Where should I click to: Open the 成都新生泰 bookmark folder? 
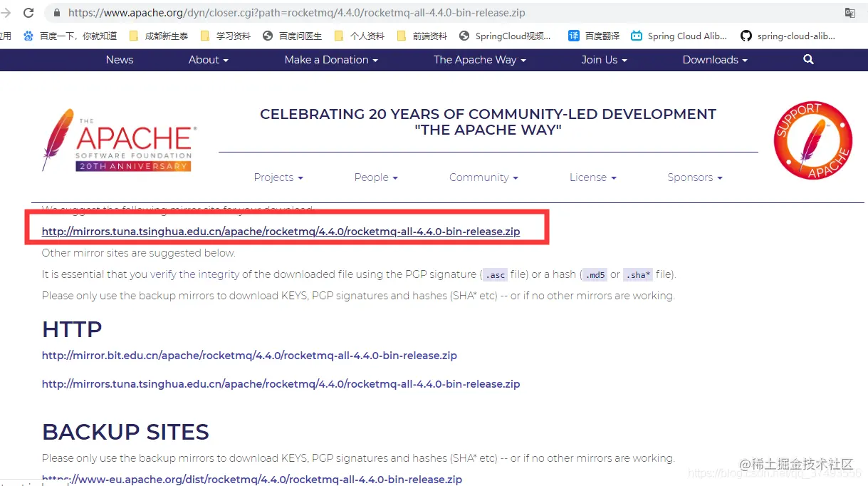point(158,36)
